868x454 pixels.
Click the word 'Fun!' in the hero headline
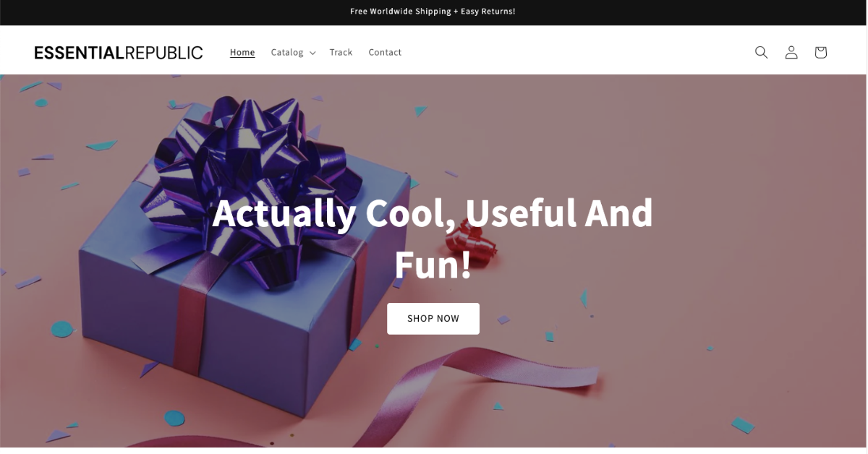[x=433, y=265]
